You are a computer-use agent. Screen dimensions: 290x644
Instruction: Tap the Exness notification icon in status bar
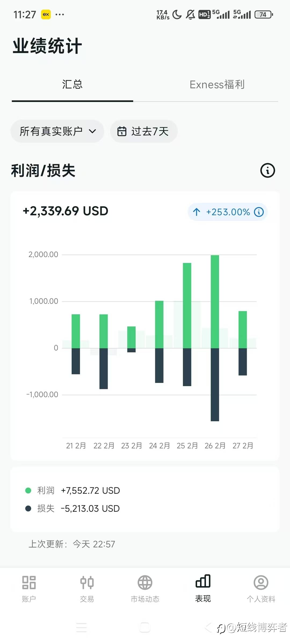[x=46, y=14]
